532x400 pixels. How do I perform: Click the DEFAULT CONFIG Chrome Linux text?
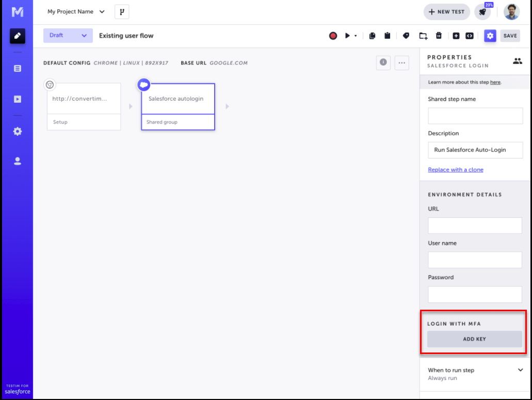(105, 63)
